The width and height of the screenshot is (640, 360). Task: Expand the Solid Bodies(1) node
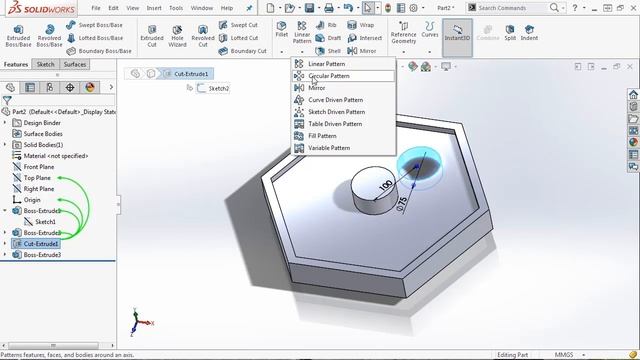point(5,144)
